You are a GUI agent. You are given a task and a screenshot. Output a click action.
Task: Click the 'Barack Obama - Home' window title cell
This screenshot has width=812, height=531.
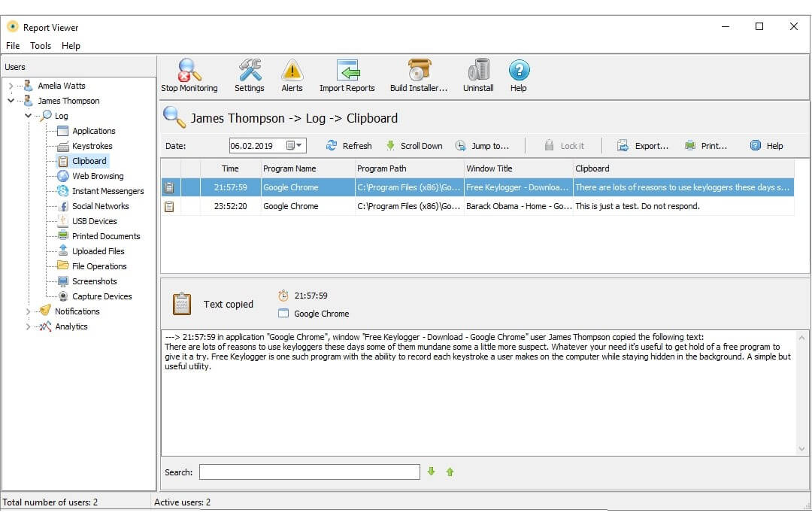click(x=518, y=206)
